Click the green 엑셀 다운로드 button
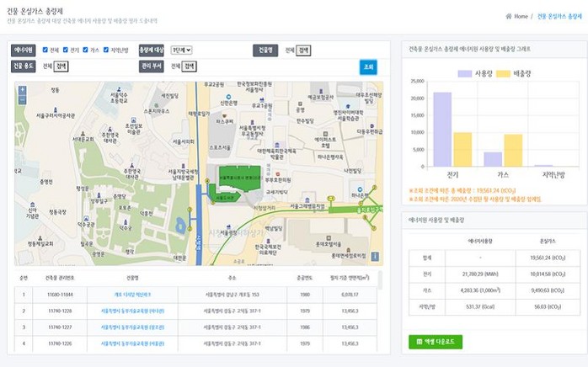Viewport: 588px width, 367px height. [x=436, y=342]
